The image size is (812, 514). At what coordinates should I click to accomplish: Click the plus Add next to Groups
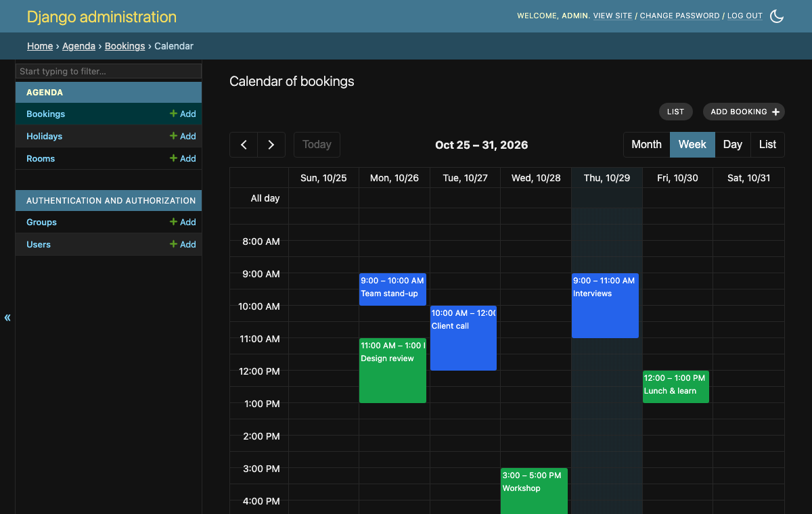tap(183, 223)
